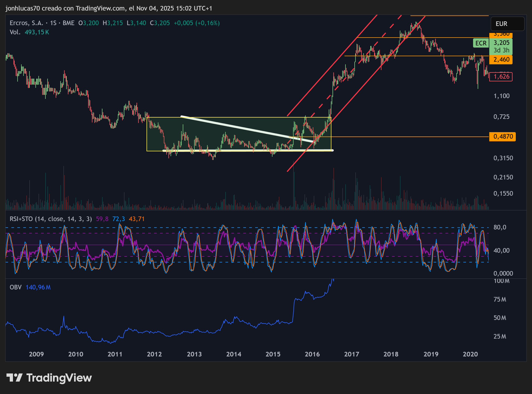This screenshot has width=532, height=394.
Task: Select the 2016 year on time axis
Action: click(x=312, y=354)
